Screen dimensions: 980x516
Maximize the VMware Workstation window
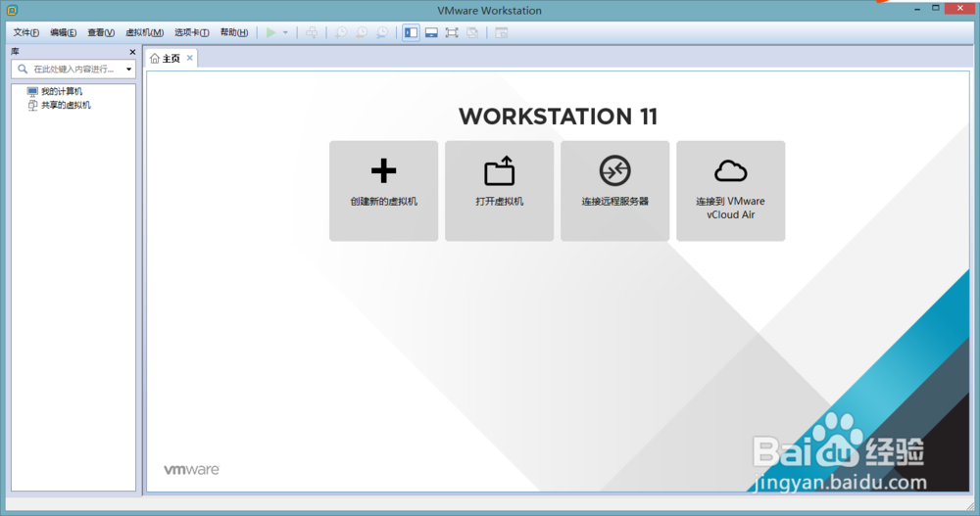click(936, 8)
